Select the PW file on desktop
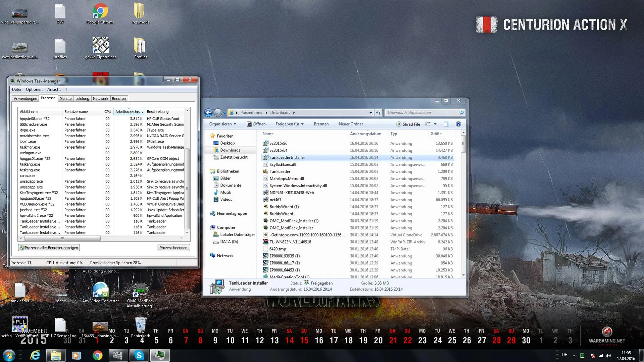 tap(60, 13)
